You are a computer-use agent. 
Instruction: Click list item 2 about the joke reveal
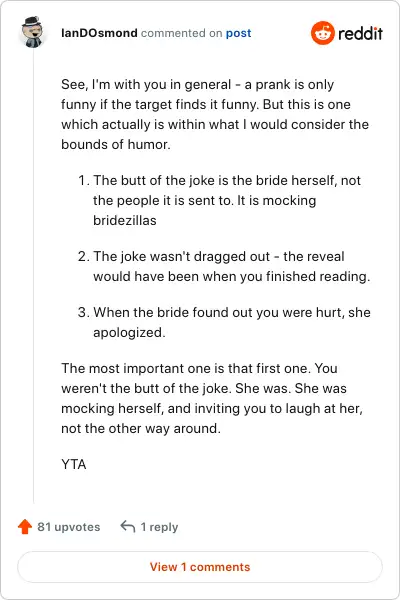(224, 266)
